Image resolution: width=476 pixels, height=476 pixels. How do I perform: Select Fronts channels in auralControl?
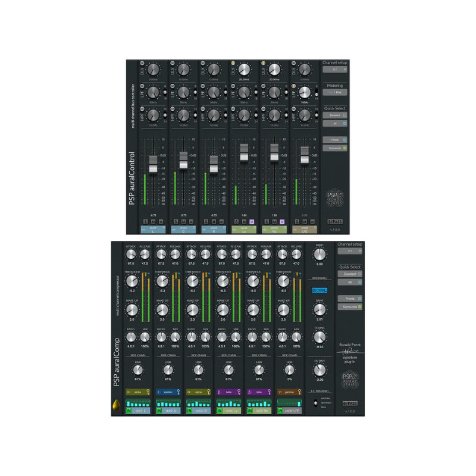click(x=334, y=140)
